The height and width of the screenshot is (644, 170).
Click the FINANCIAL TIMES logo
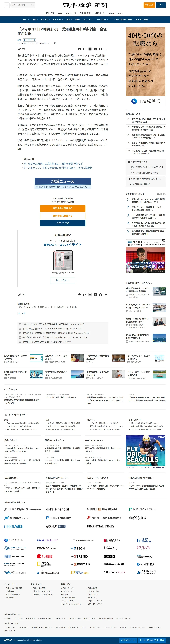[101, 526]
